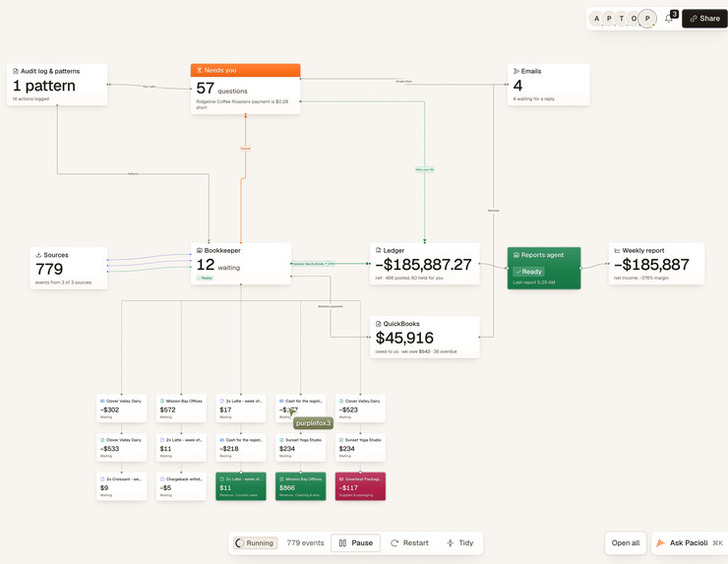The height and width of the screenshot is (564, 728).
Task: Click the orange "Unsure" connector label
Action: click(246, 149)
